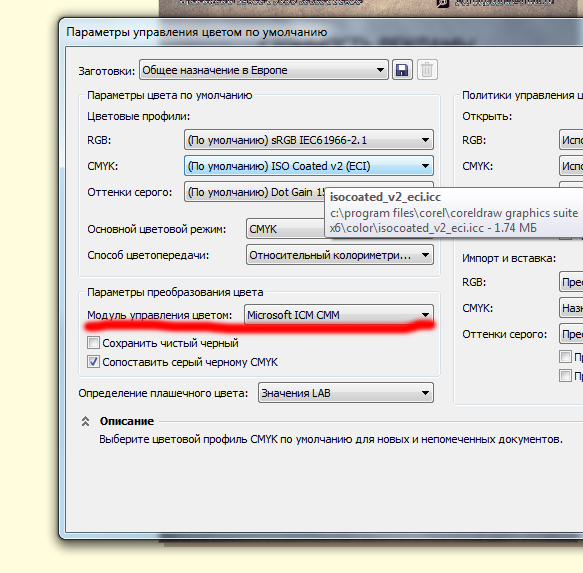The image size is (583, 573).
Task: Open RGB dropdown under Импорт и вставка
Action: coord(571,282)
